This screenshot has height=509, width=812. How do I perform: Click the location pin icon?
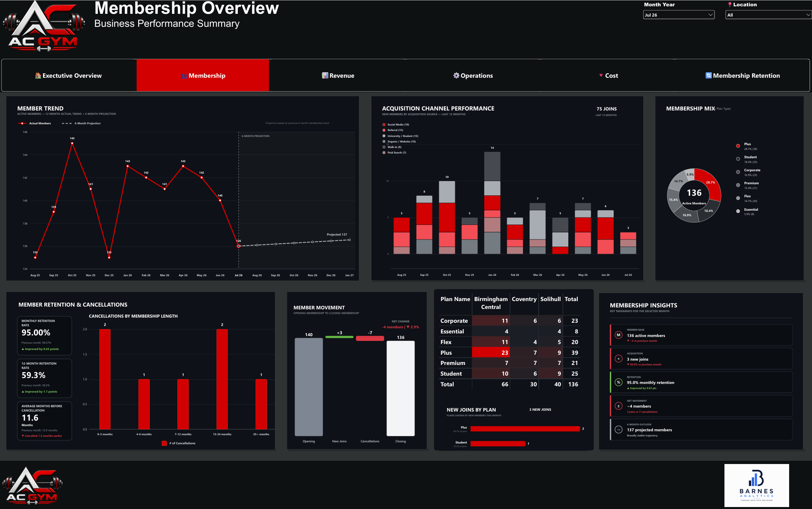(x=730, y=5)
